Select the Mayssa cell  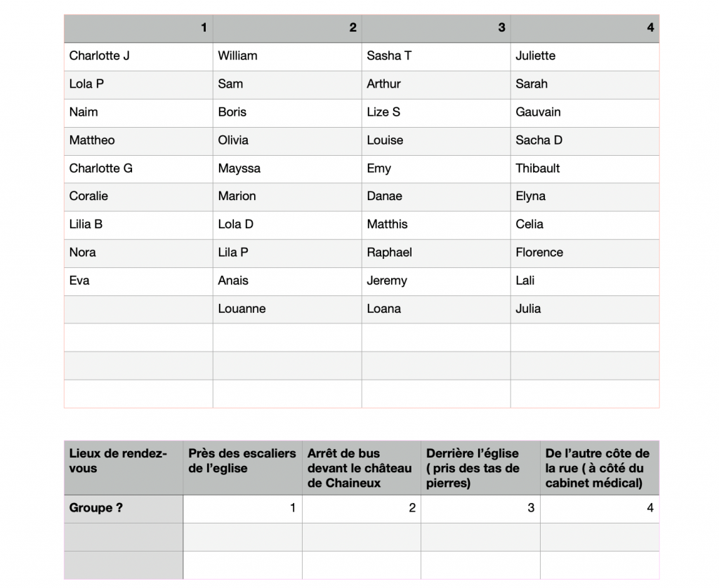[287, 168]
